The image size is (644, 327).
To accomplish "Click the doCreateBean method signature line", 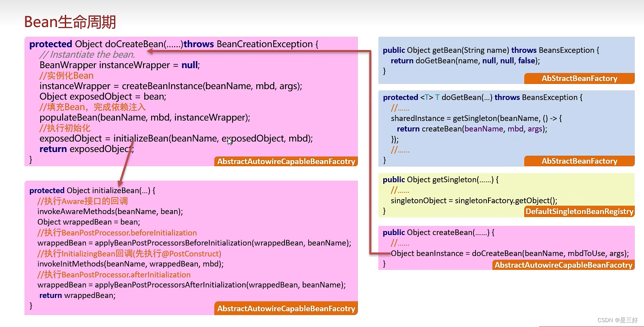I will [174, 44].
